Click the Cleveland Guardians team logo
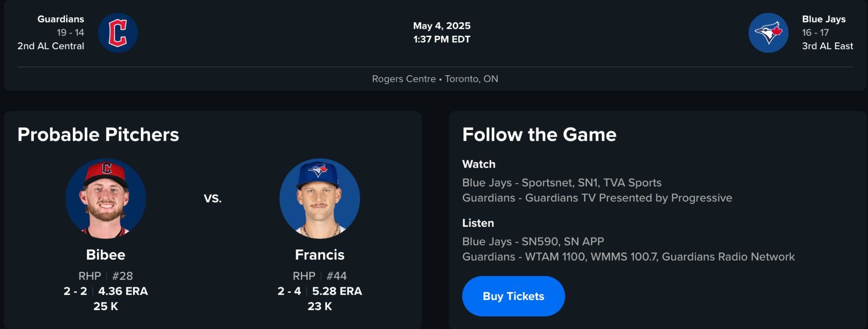 (118, 33)
